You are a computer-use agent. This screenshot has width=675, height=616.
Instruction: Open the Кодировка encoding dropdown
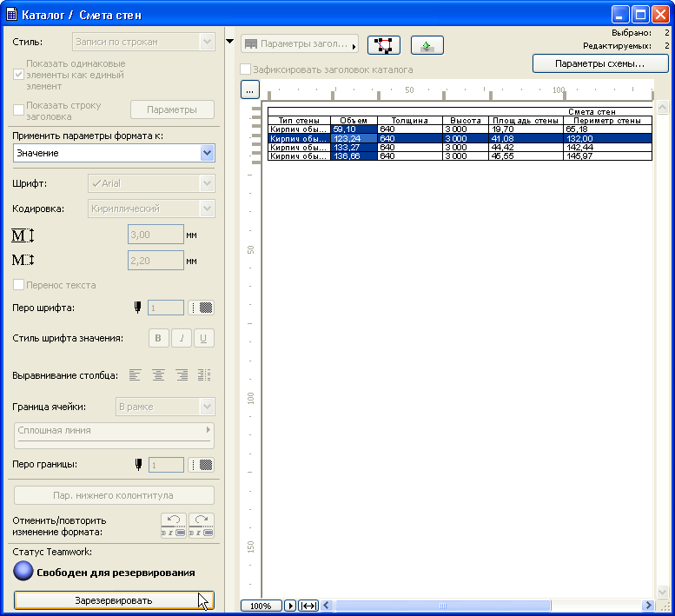click(x=151, y=209)
